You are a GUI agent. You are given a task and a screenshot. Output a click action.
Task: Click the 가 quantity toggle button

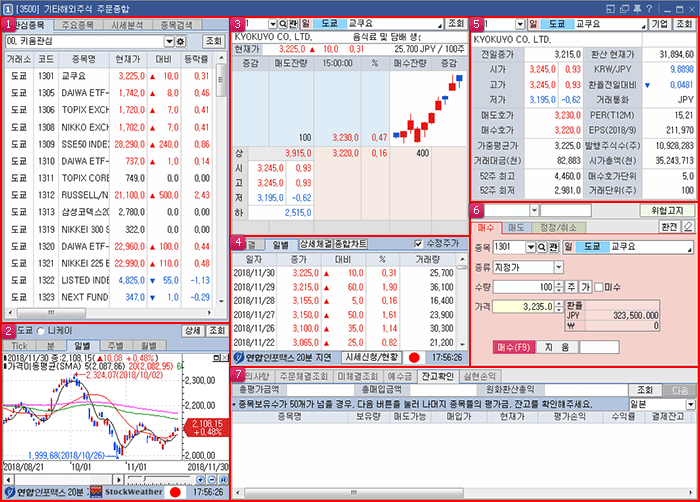coord(585,287)
